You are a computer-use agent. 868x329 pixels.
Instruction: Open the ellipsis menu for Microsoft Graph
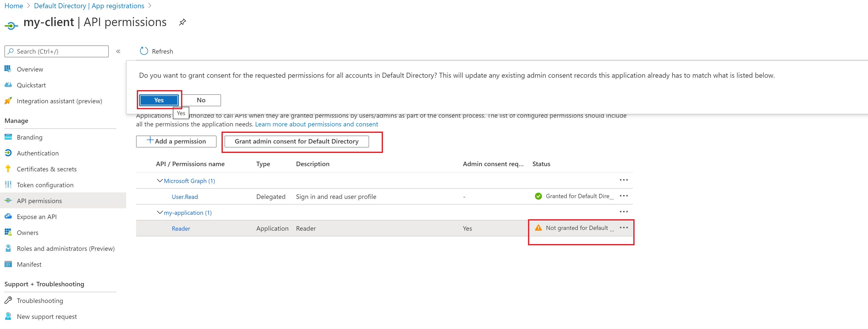pos(624,180)
